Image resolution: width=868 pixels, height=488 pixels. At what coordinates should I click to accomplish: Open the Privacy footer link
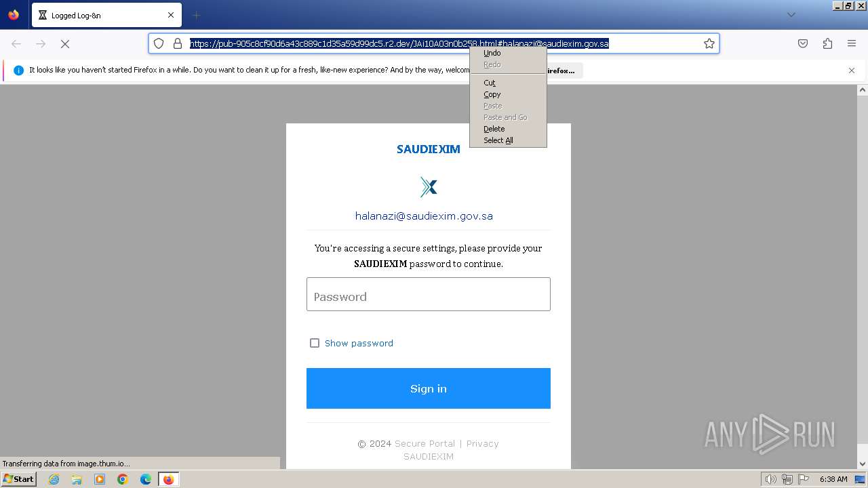coord(482,443)
